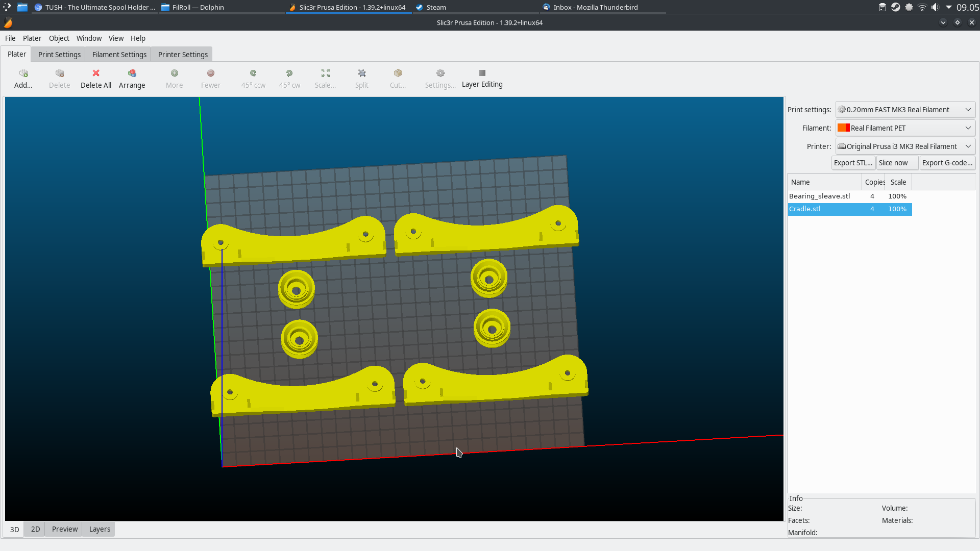Open the Cut tool icon

[x=398, y=73]
